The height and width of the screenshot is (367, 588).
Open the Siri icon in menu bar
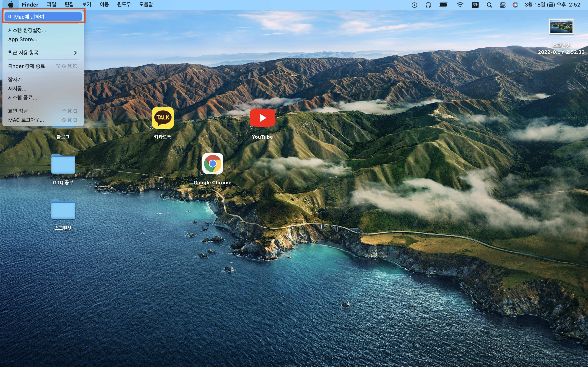pyautogui.click(x=515, y=5)
